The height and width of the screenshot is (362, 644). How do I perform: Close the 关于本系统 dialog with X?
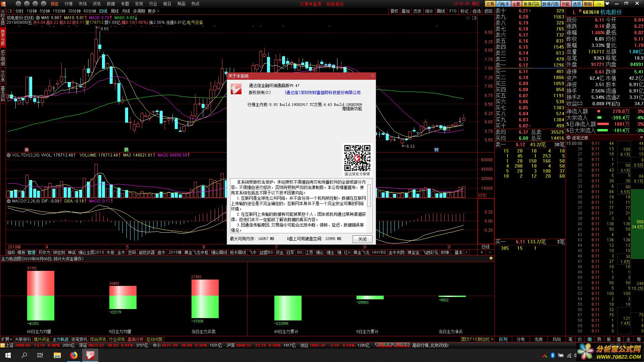(372, 76)
